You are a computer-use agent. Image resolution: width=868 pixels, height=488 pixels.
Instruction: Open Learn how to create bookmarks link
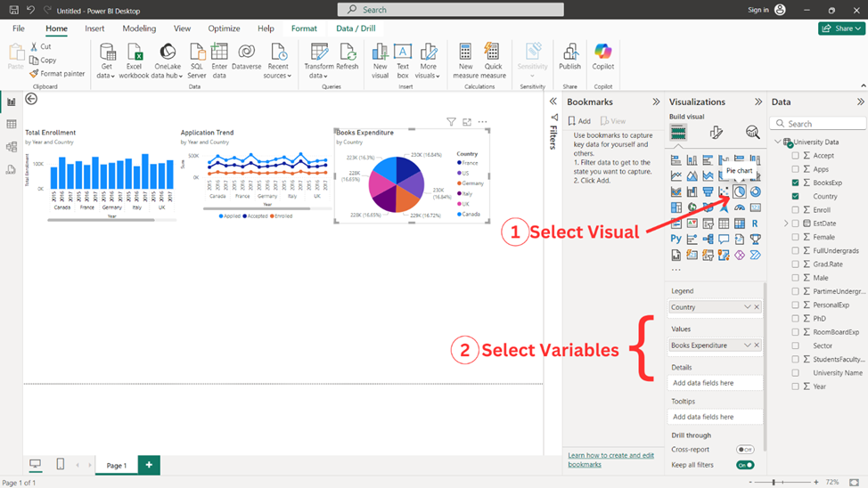(x=610, y=460)
